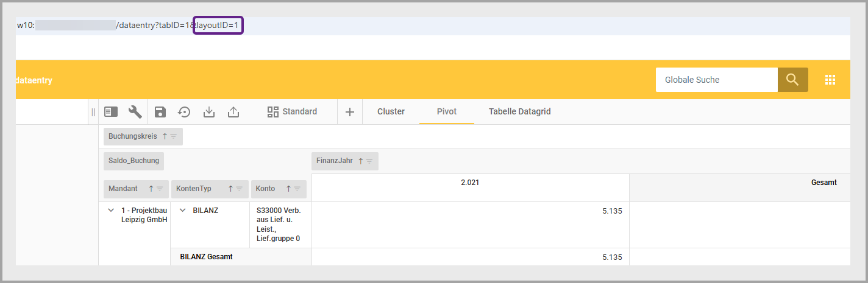This screenshot has width=868, height=283.
Task: Open the apps grid menu icon
Action: pyautogui.click(x=830, y=80)
